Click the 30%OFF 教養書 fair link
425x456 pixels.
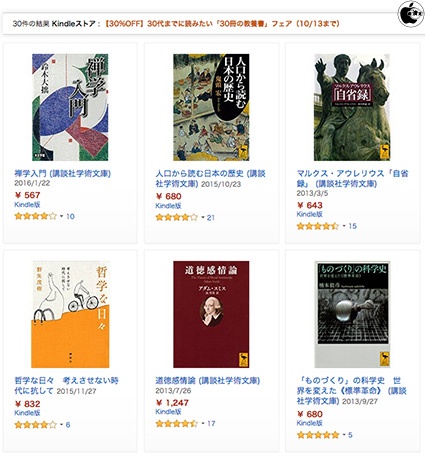pos(222,24)
